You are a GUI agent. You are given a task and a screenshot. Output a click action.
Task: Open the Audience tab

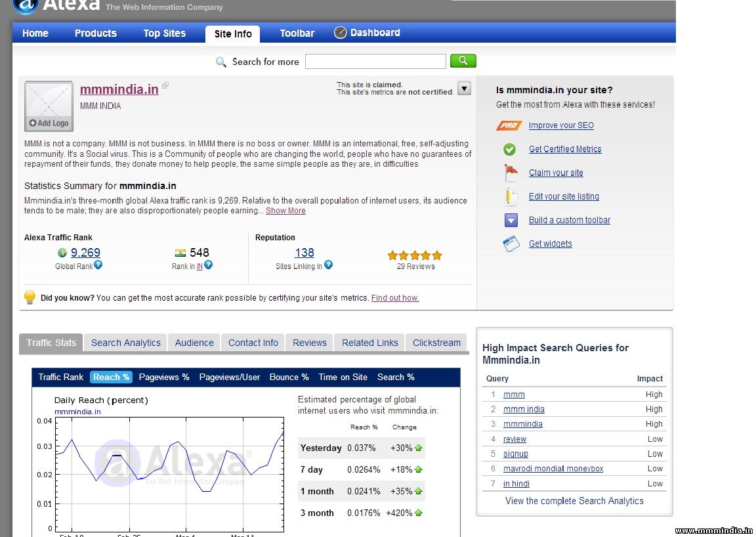[x=194, y=343]
